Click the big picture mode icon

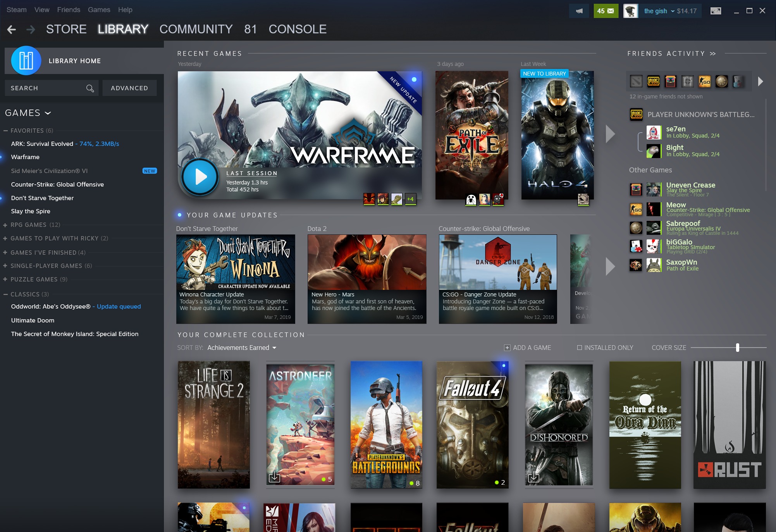coord(716,11)
